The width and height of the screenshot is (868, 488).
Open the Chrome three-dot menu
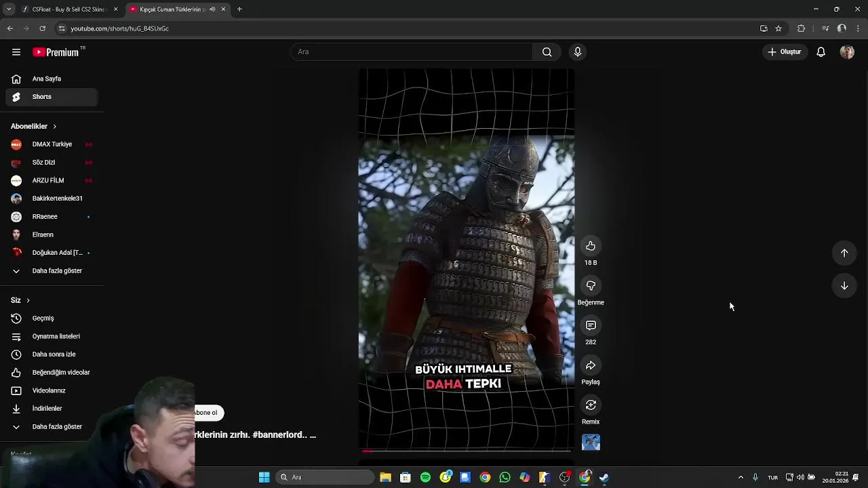click(859, 28)
